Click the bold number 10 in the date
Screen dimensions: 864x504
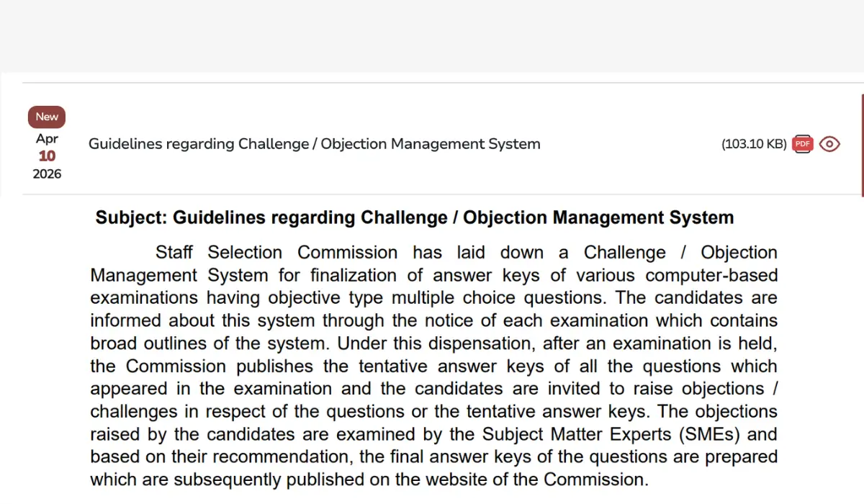click(46, 156)
